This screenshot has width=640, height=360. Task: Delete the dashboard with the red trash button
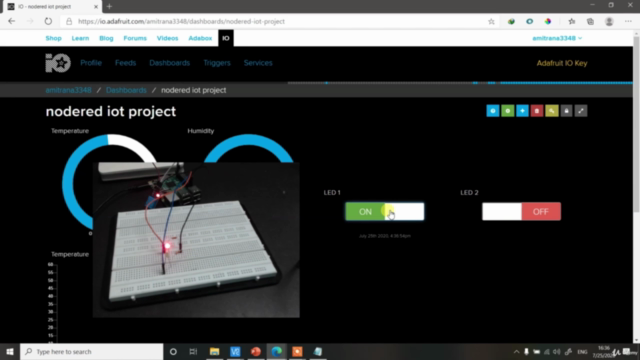coord(537,111)
